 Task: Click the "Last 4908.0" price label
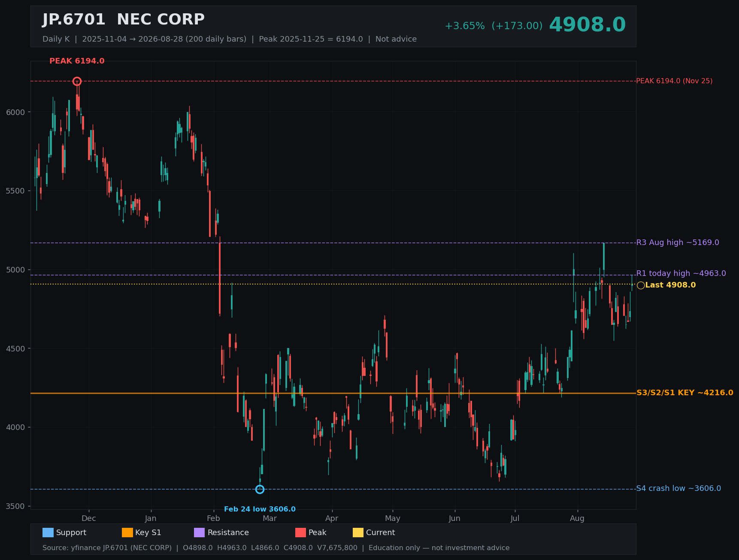(x=670, y=285)
